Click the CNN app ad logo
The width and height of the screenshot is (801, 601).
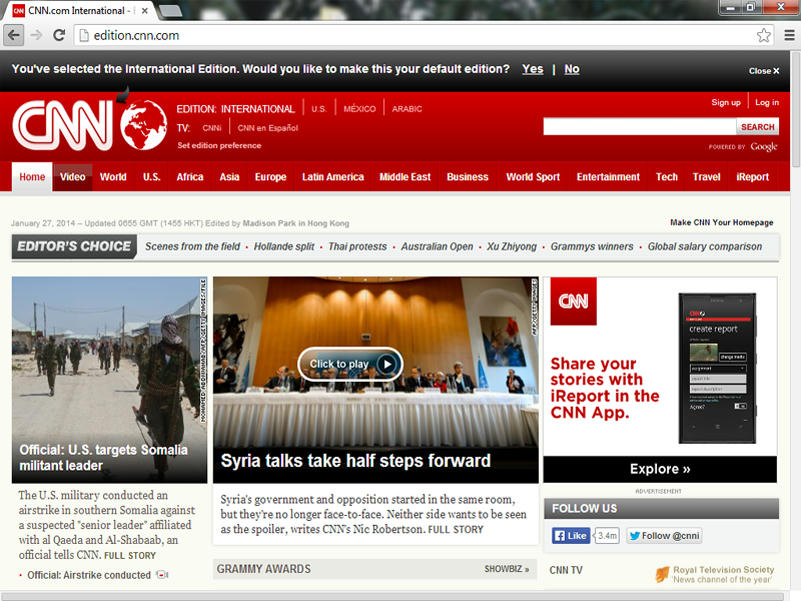[x=573, y=301]
